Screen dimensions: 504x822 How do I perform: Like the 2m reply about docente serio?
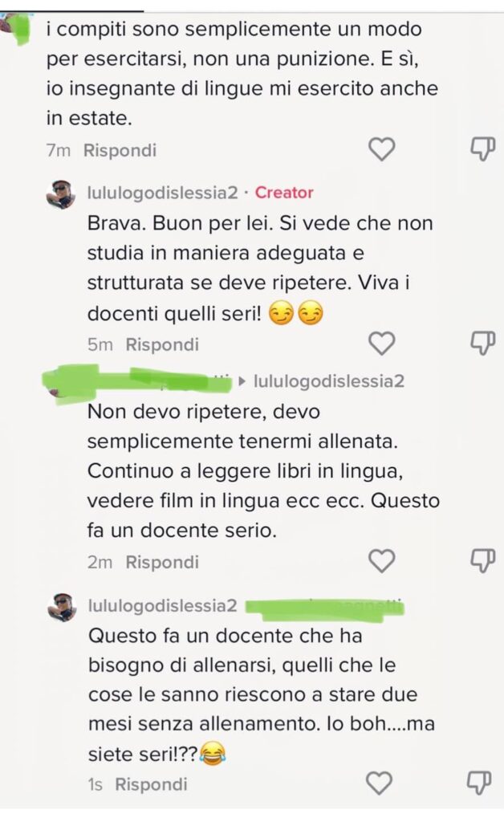[x=382, y=561]
